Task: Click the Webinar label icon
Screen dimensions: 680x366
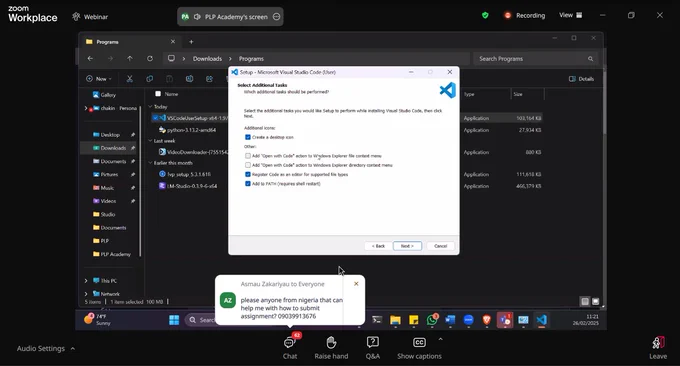Action: coord(76,16)
